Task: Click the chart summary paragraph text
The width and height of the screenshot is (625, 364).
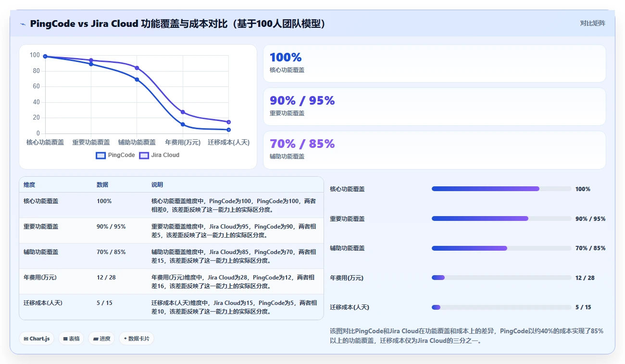Action: (466, 336)
